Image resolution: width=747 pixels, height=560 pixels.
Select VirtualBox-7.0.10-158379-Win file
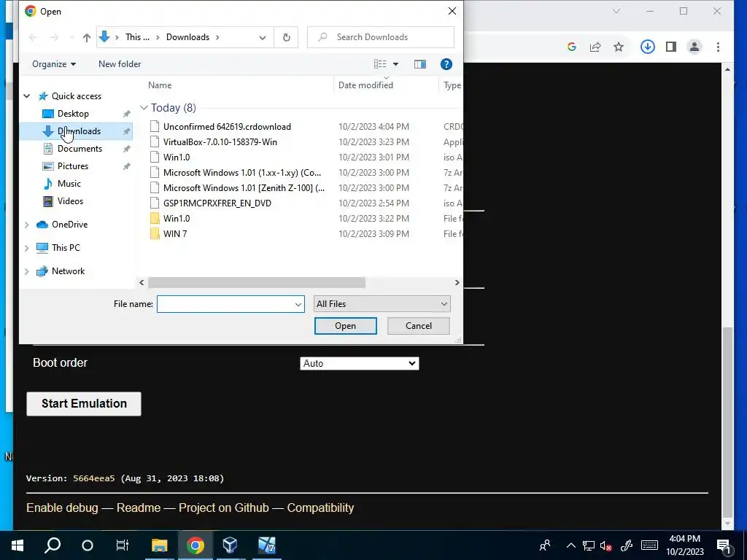[220, 142]
